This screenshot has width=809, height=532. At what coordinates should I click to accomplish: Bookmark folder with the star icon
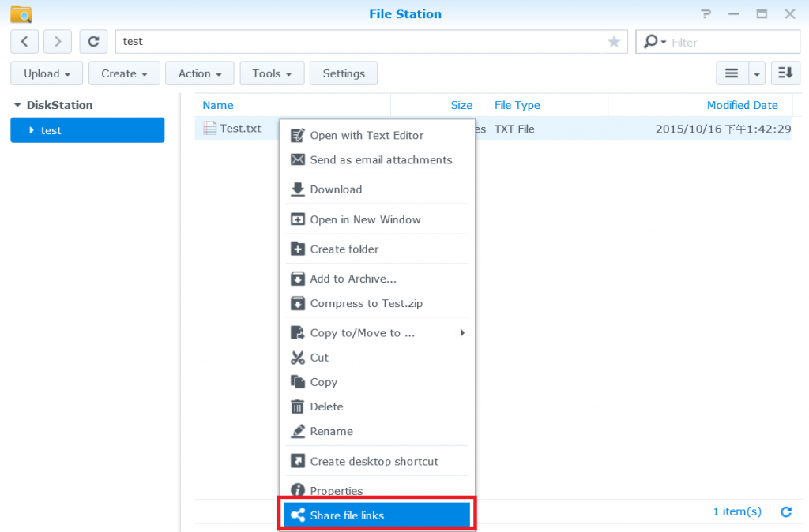tap(614, 42)
